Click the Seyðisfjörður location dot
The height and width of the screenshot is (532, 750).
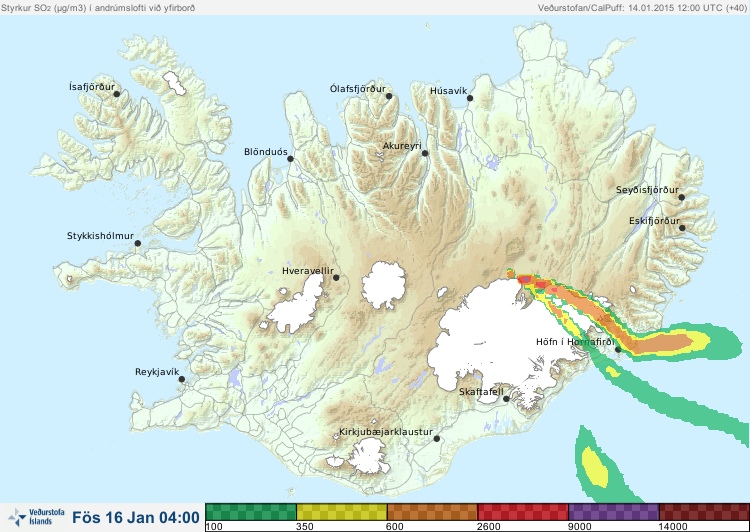pos(682,197)
